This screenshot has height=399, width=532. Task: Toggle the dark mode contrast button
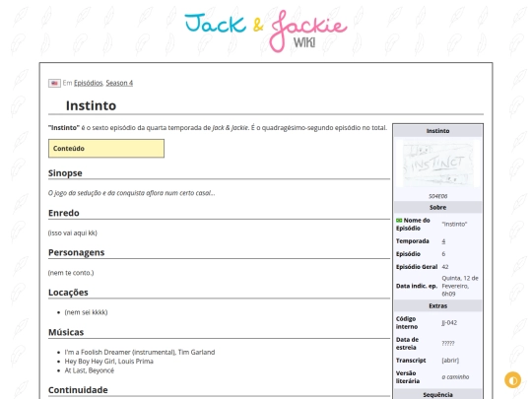pyautogui.click(x=512, y=379)
